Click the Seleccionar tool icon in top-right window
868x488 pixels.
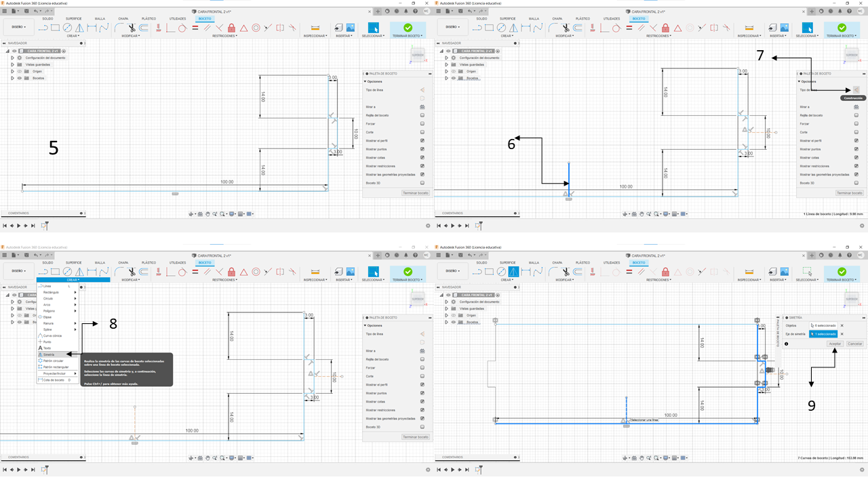click(x=807, y=27)
